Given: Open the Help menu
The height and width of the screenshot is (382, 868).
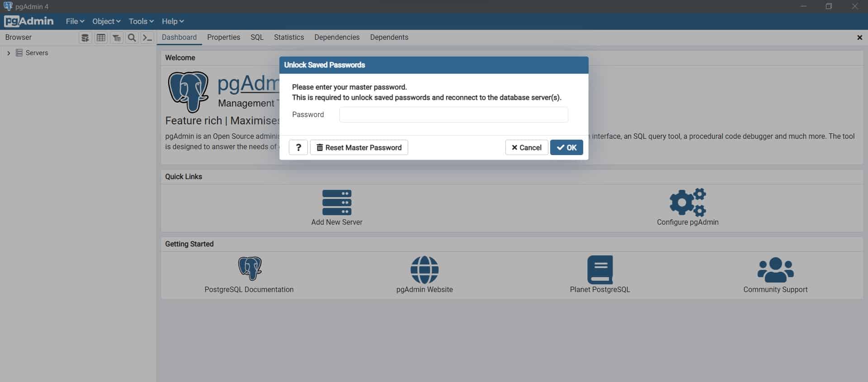Looking at the screenshot, I should click(x=173, y=21).
